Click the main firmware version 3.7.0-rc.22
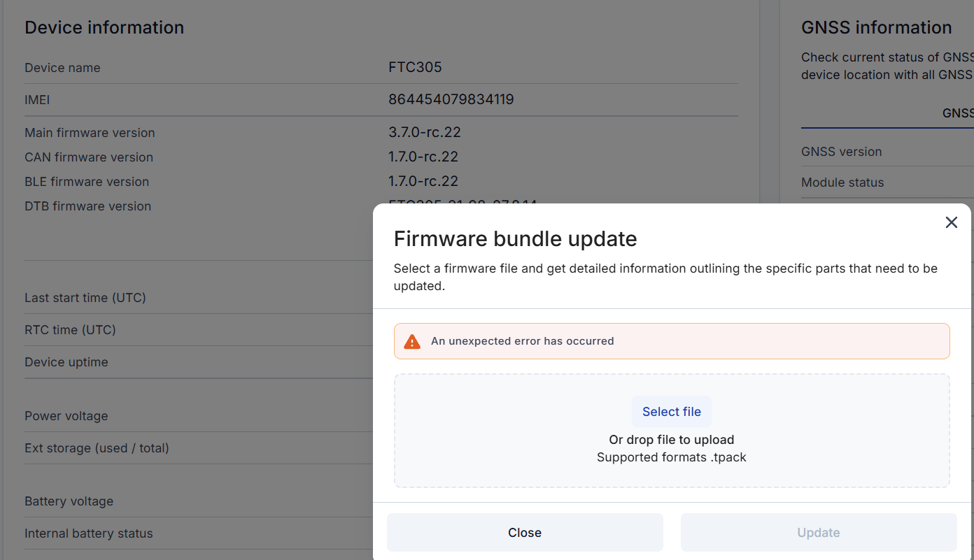 [425, 132]
